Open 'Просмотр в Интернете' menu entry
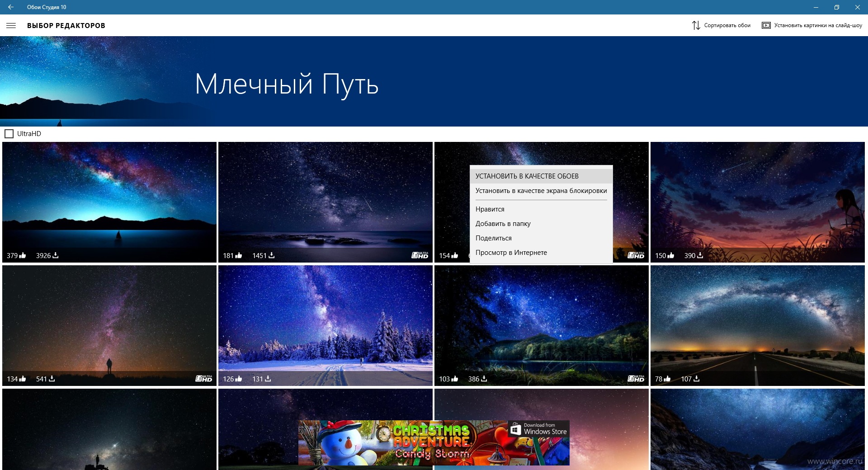The height and width of the screenshot is (470, 868). tap(541, 253)
